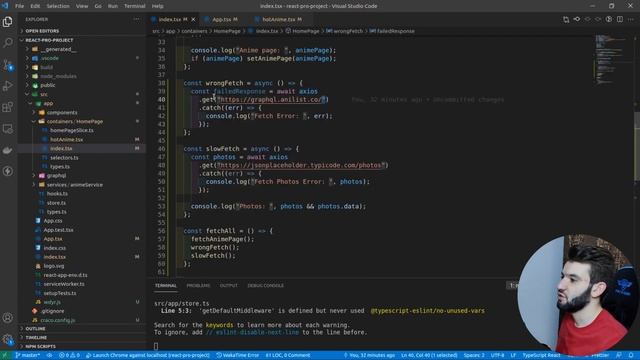Open the Terminal menu
Image resolution: width=640 pixels, height=360 pixels.
tap(135, 6)
